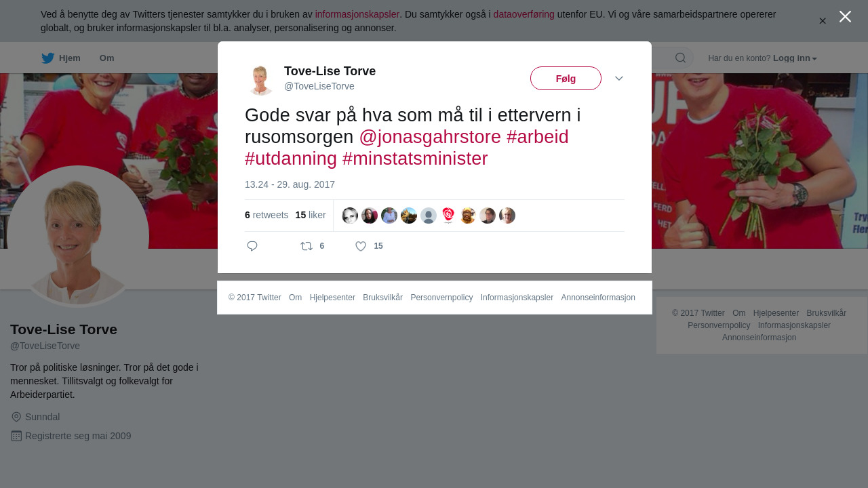Open the #minstatsminister hashtag
868x488 pixels.
tap(415, 159)
